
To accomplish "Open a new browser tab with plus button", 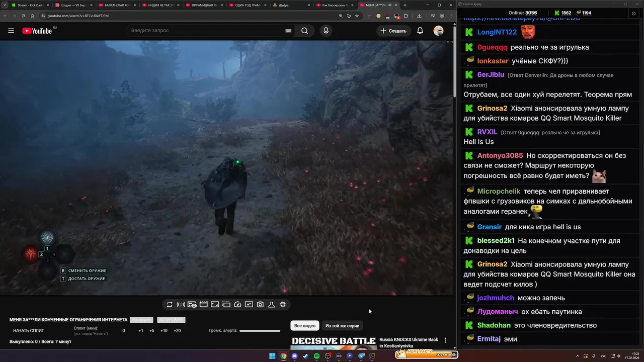I will (x=405, y=5).
